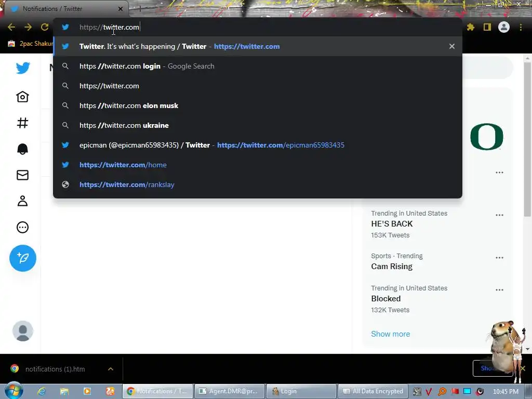Open the notifications (1).htm downloaded file
This screenshot has width=532, height=399.
pyautogui.click(x=55, y=369)
